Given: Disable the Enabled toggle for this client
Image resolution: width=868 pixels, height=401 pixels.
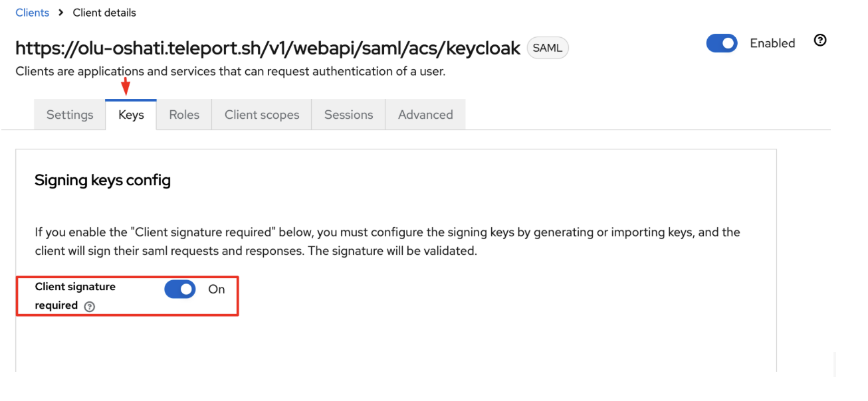Looking at the screenshot, I should (x=722, y=42).
